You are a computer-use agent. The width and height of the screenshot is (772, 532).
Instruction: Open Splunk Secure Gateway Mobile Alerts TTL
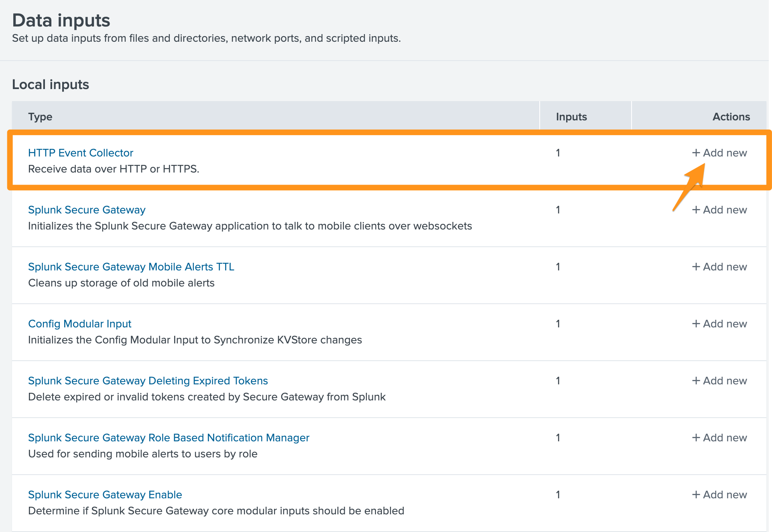pyautogui.click(x=131, y=267)
